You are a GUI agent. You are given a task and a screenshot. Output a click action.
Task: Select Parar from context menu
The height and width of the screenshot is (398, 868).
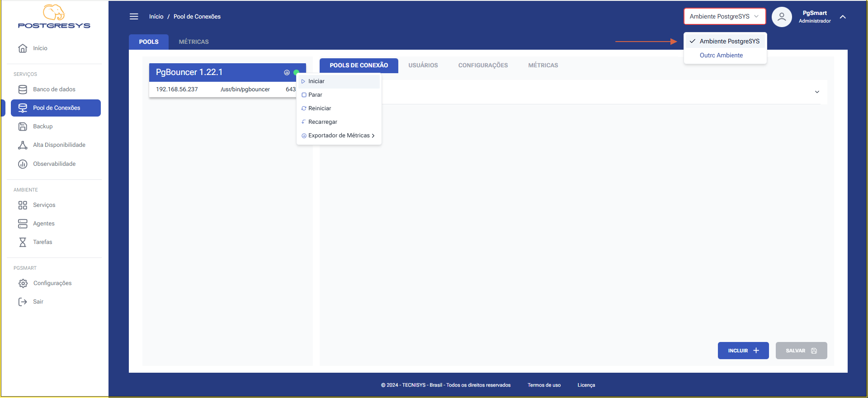tap(339, 95)
